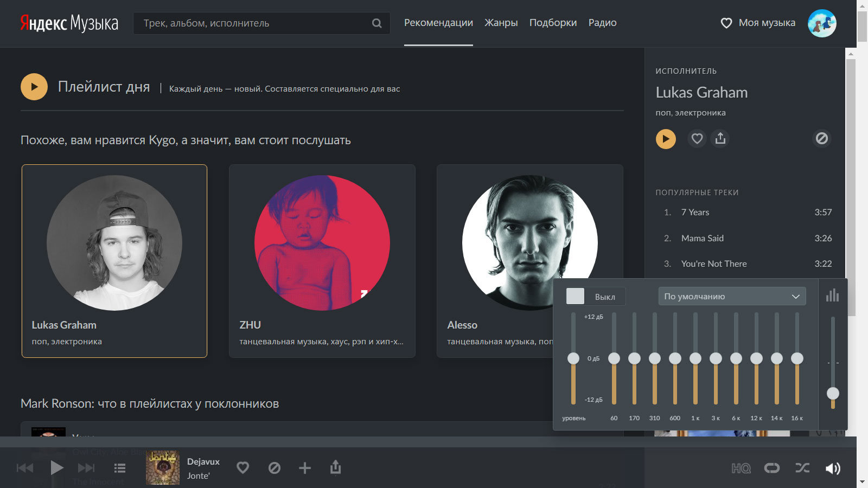
Task: Open the Радио tab
Action: click(602, 23)
